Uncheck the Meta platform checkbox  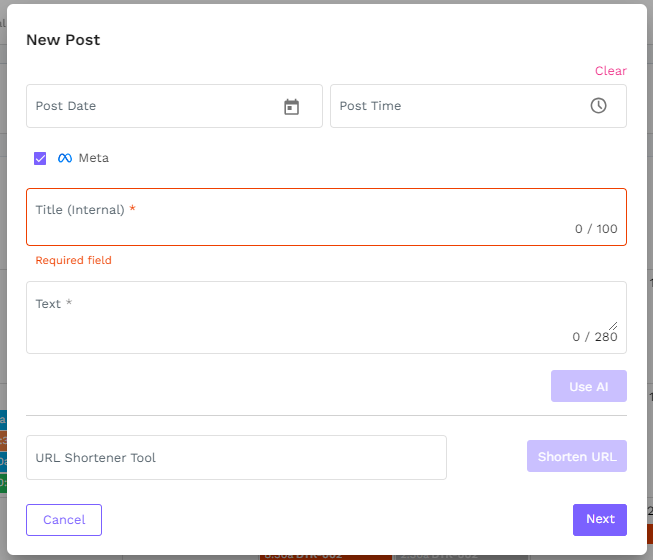(x=40, y=158)
